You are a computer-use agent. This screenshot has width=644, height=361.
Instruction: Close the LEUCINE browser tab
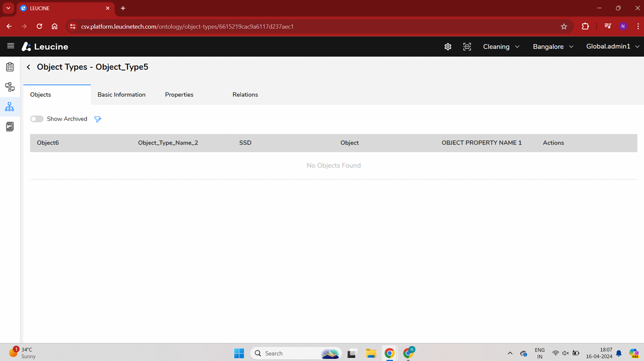coord(107,9)
